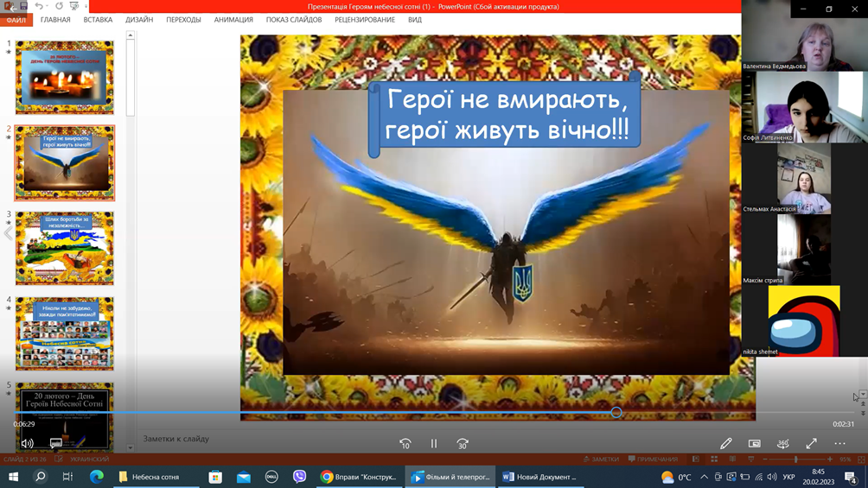
Task: Open the ВИД ribbon tab
Action: (x=415, y=20)
